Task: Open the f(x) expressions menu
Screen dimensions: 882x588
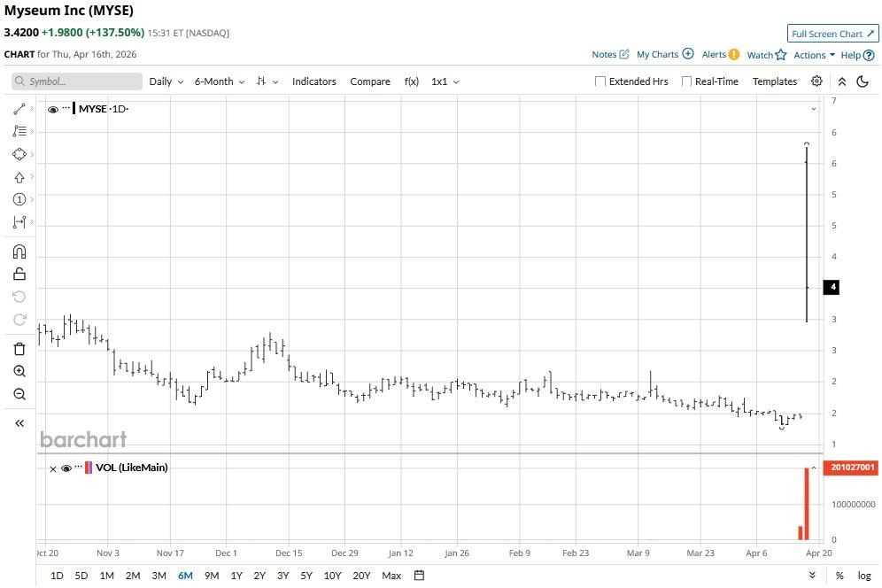Action: [x=411, y=81]
